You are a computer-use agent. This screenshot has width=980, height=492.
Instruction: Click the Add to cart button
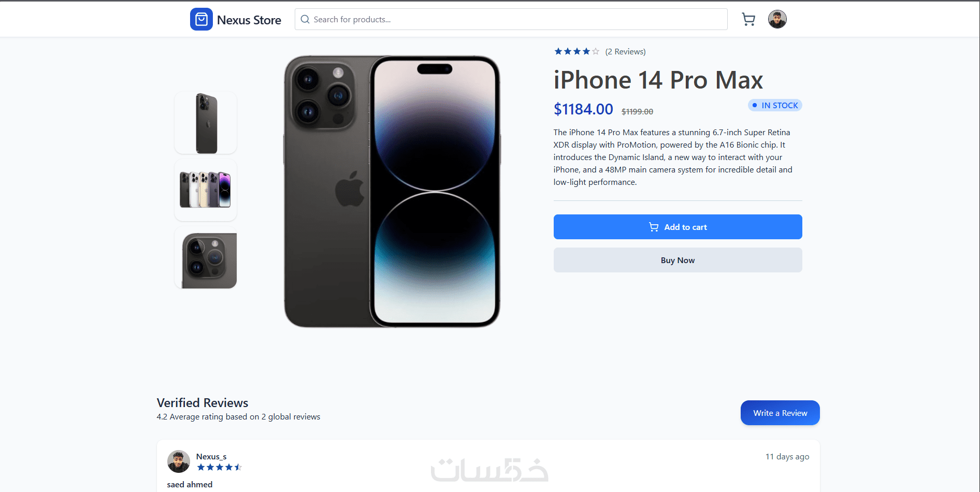[678, 227]
